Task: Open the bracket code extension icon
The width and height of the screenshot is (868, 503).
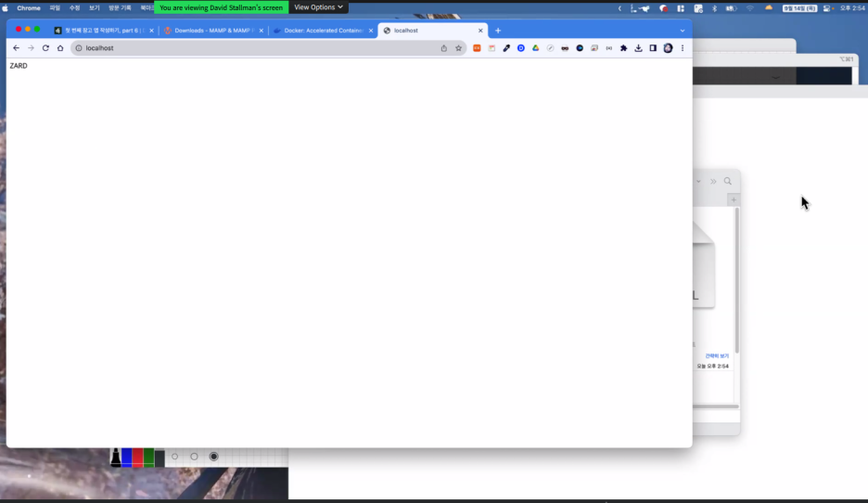Action: tap(609, 48)
